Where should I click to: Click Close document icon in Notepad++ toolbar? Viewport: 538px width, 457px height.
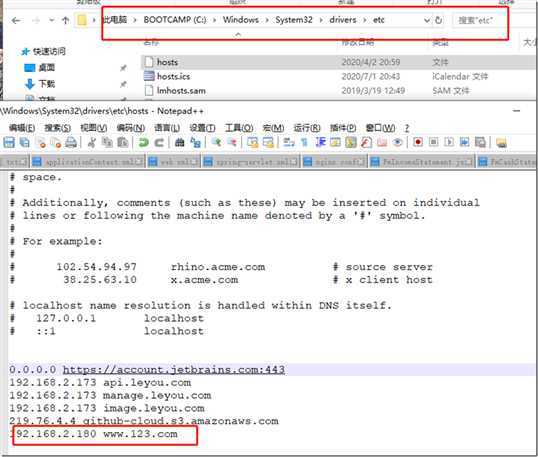pos(41,142)
